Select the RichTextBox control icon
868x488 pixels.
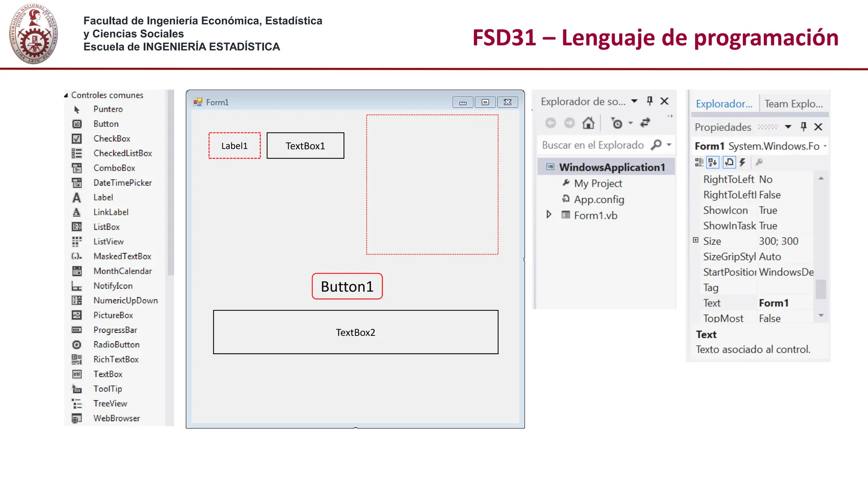click(77, 359)
